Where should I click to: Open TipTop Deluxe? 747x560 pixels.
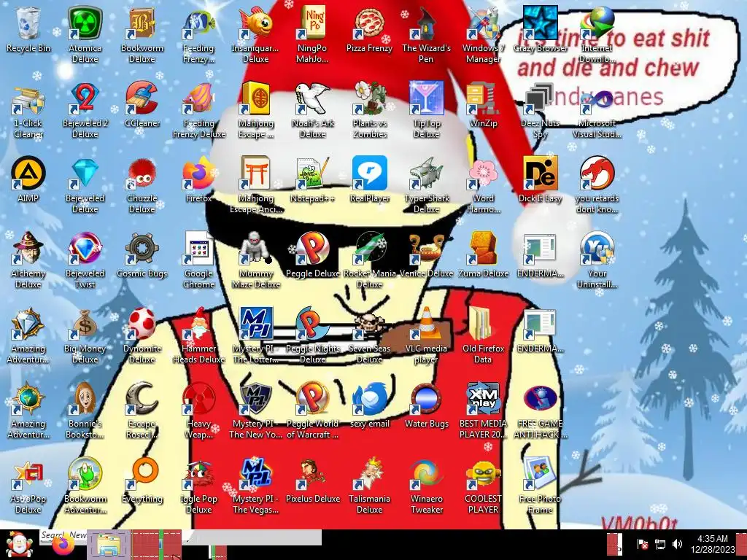coord(426,109)
